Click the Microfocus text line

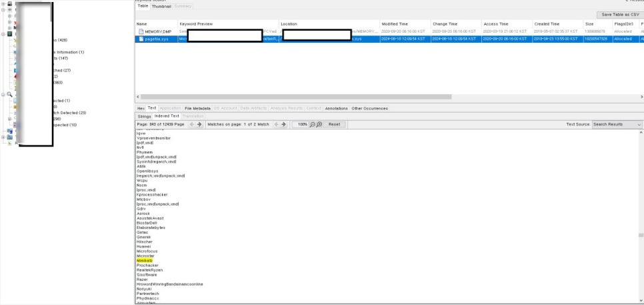click(147, 251)
